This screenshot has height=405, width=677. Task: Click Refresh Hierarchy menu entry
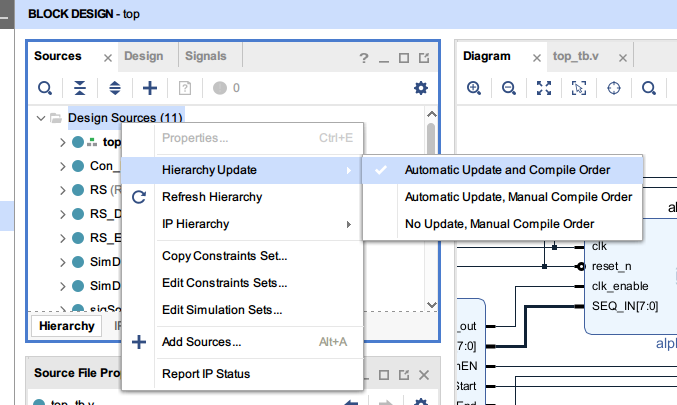tap(211, 197)
